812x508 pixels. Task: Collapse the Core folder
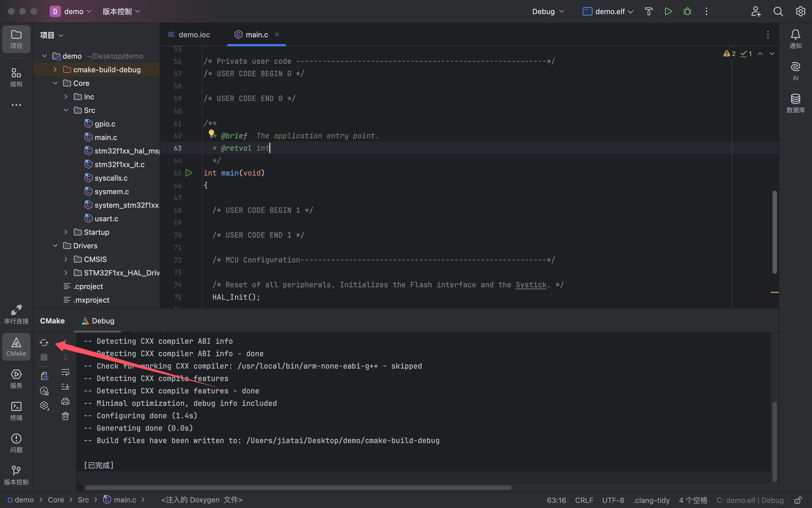click(55, 83)
